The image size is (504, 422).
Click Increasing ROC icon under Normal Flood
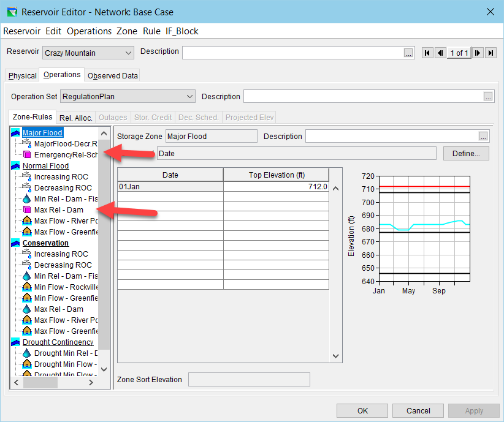[x=27, y=176]
